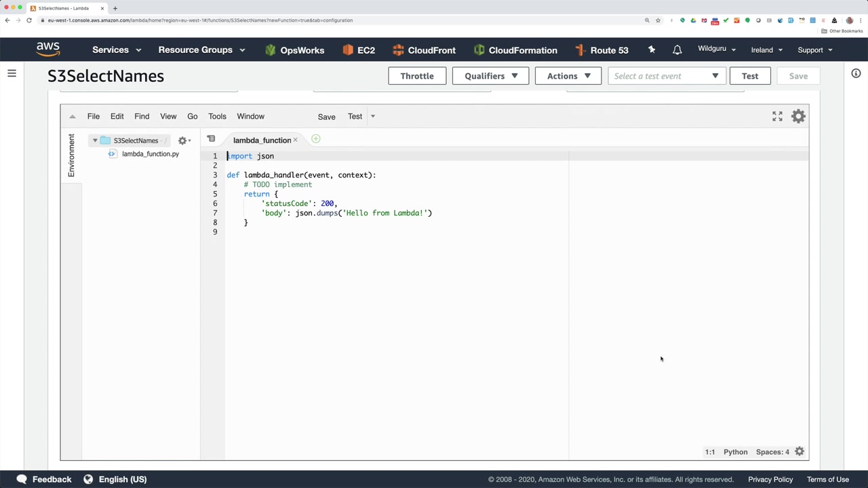The width and height of the screenshot is (868, 488).
Task: Expand the Actions dropdown menu
Action: click(x=568, y=76)
